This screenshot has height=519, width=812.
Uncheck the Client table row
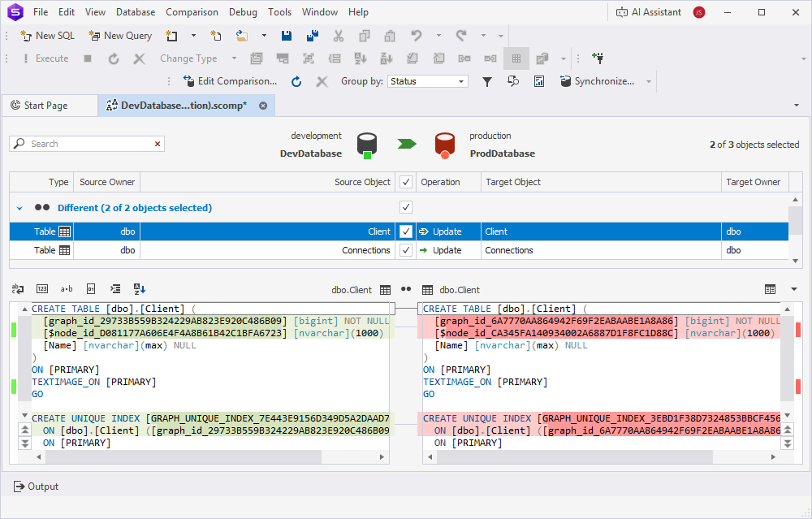pyautogui.click(x=405, y=231)
